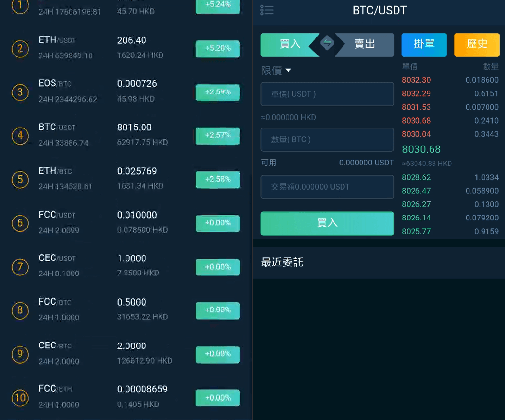Open the 歷史 history button
The height and width of the screenshot is (420, 505).
point(477,45)
